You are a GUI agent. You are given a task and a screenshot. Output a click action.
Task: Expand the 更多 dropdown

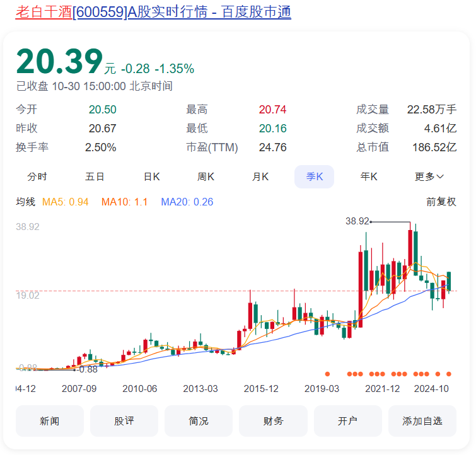(x=429, y=176)
